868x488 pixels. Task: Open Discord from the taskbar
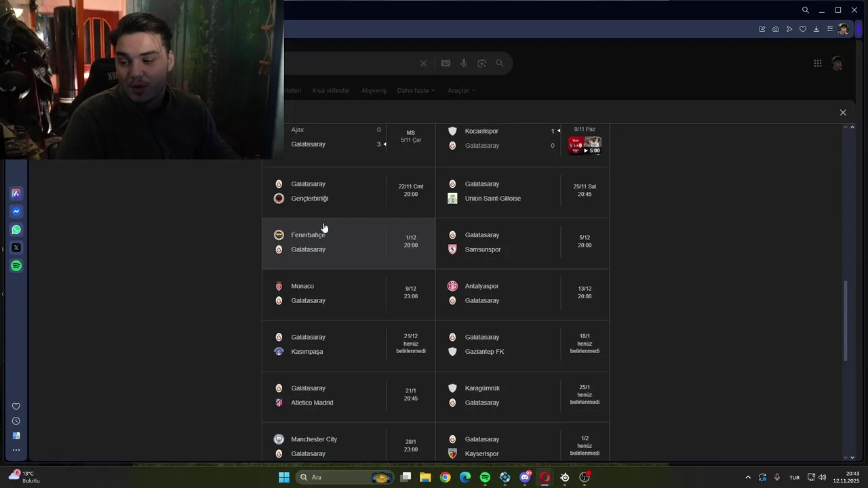tap(525, 477)
